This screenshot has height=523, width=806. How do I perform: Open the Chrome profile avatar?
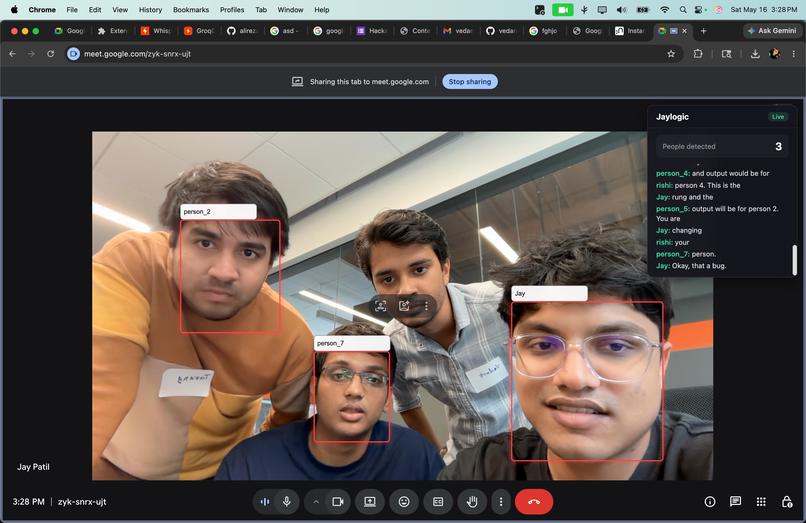(774, 53)
